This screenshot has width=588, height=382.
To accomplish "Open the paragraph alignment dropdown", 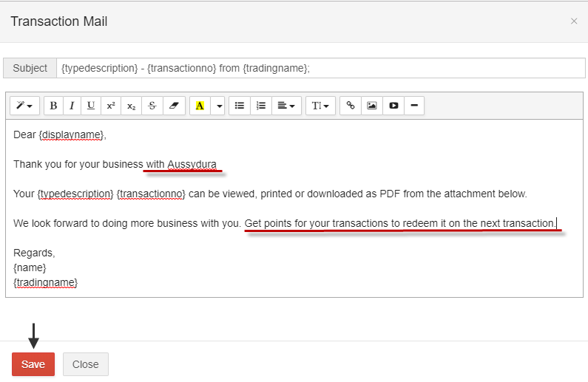I will [286, 106].
